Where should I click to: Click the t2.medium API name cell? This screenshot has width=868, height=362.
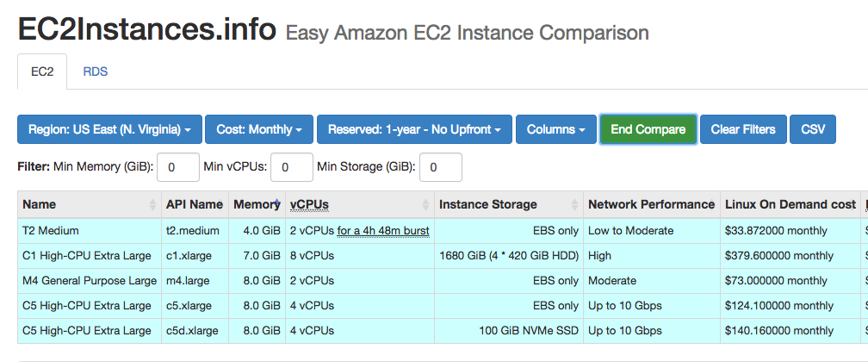pyautogui.click(x=195, y=231)
